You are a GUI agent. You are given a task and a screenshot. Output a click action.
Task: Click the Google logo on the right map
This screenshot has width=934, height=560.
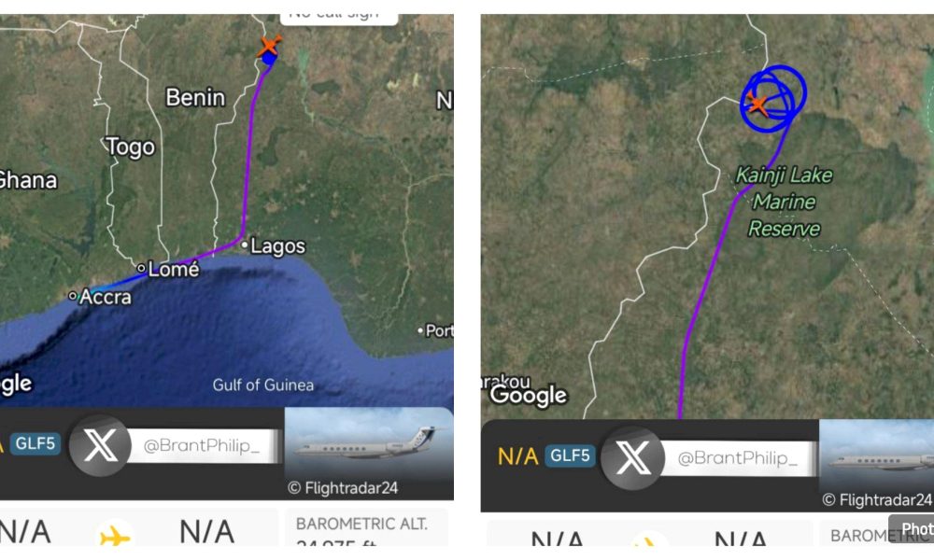(x=530, y=396)
